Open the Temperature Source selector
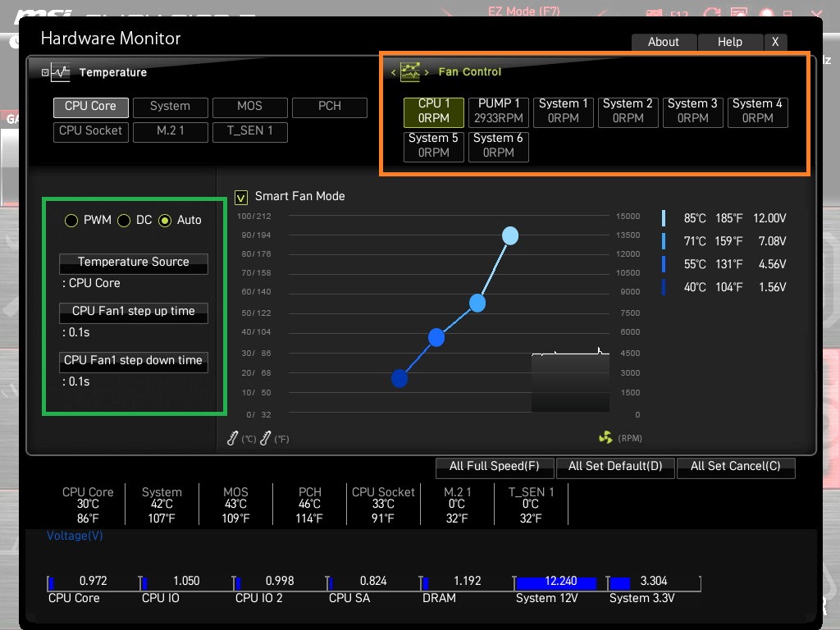This screenshot has height=630, width=840. [134, 263]
